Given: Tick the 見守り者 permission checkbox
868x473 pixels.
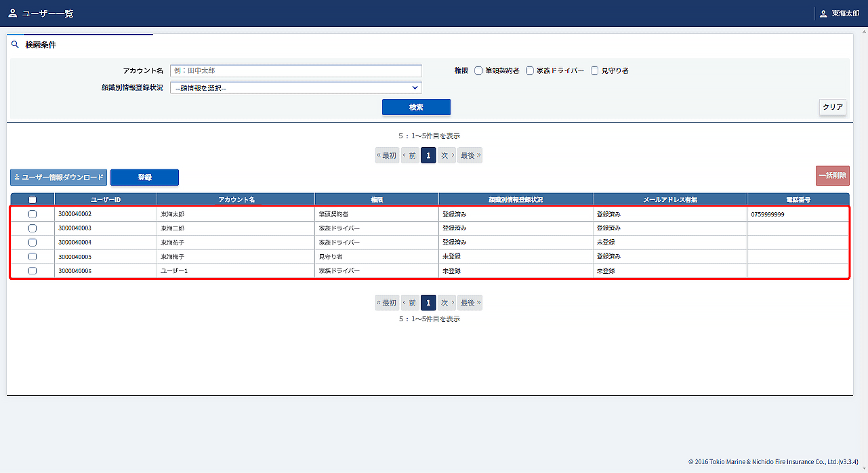Looking at the screenshot, I should (x=595, y=70).
